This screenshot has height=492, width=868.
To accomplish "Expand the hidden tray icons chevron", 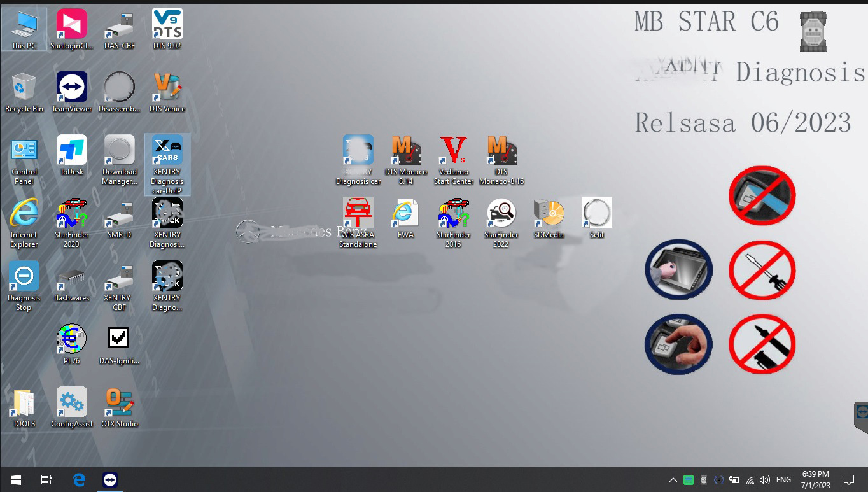I will [x=673, y=480].
